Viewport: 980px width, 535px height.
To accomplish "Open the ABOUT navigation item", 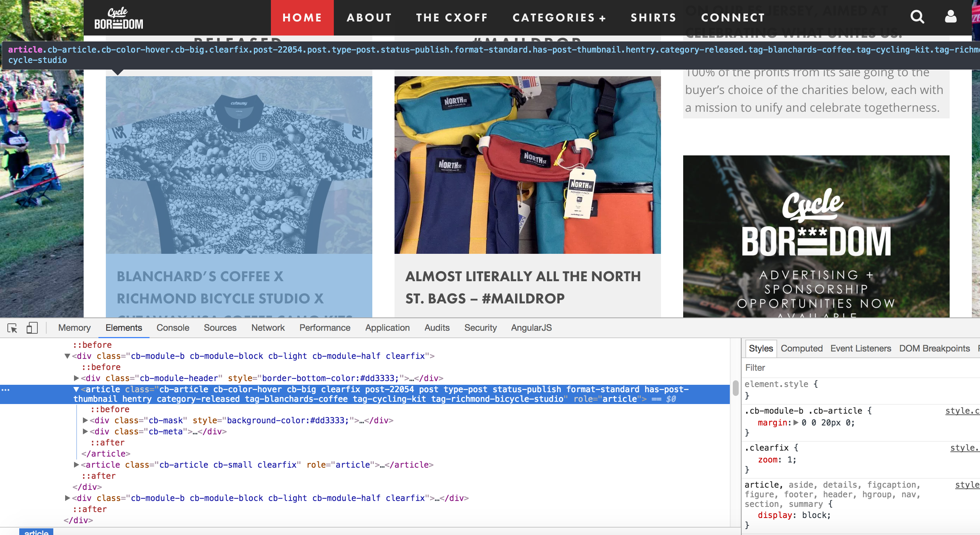I will coord(369,17).
